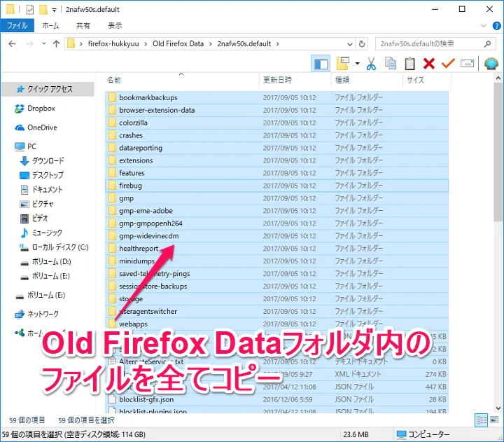Click the scroll down arrow of file list
Viewport: 504px width, 442px height.
(498, 408)
